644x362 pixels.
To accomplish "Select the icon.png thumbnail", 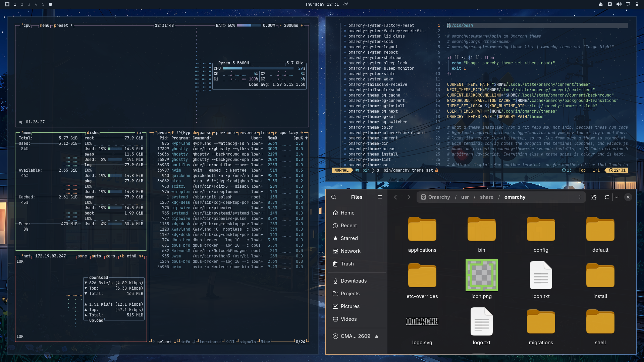I will pos(481,275).
